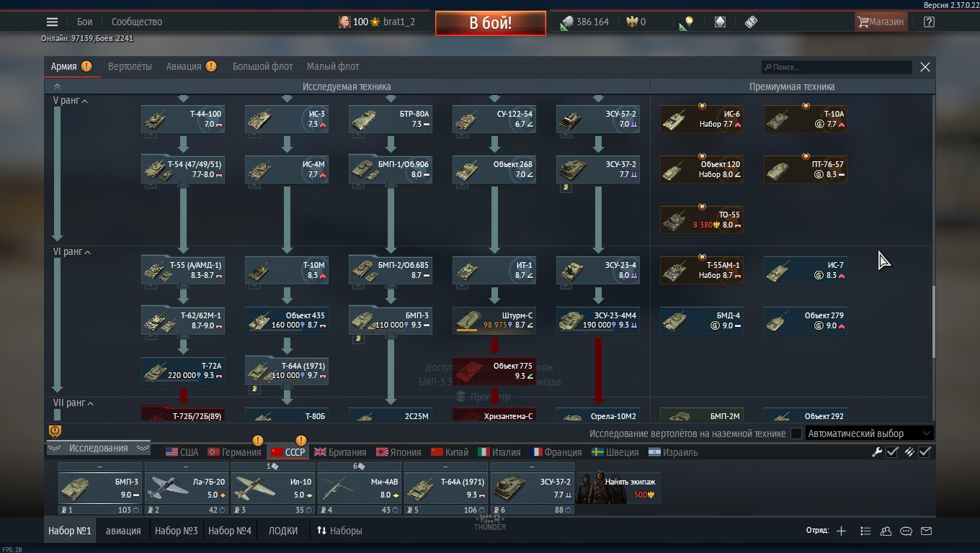The image size is (980, 553).
Task: Click the research tree vertical scrollbar
Action: coord(934,322)
